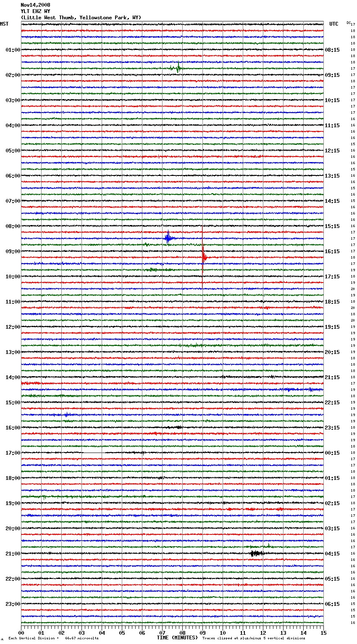Click the 06:15 UTC time label
The height and width of the screenshot is (644, 357).
(x=332, y=604)
